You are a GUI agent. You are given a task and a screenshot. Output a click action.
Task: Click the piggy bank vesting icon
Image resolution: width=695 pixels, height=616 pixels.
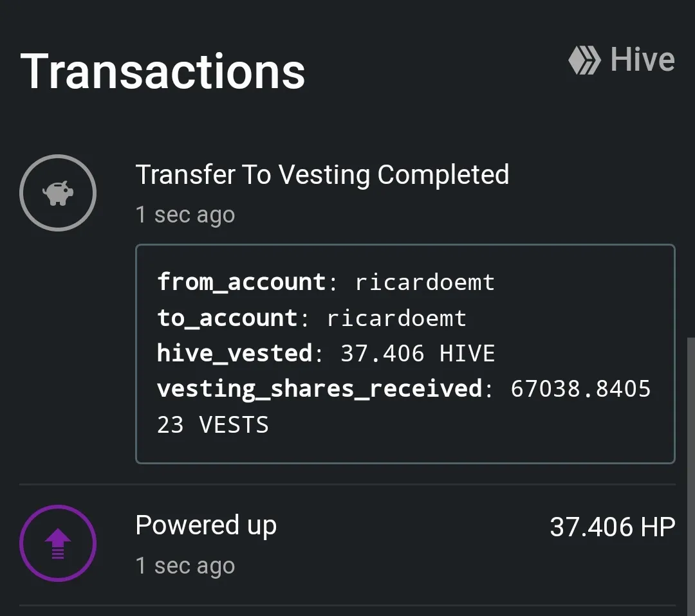coord(58,193)
